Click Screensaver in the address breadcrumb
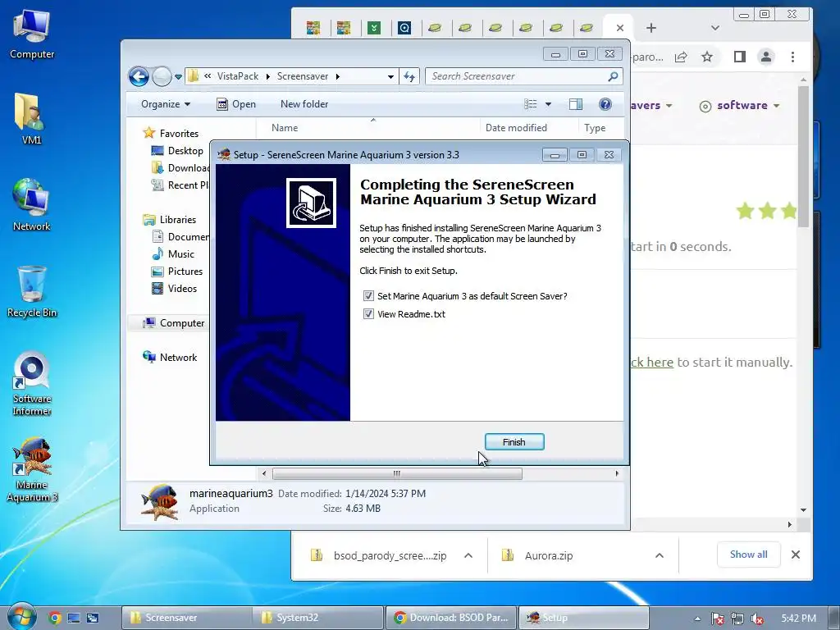 click(x=303, y=76)
